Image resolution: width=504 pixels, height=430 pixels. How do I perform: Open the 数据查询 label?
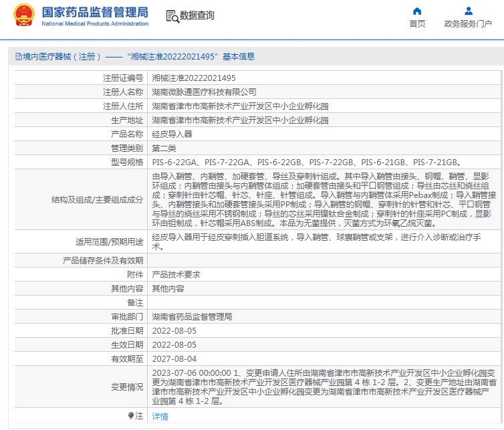point(197,15)
